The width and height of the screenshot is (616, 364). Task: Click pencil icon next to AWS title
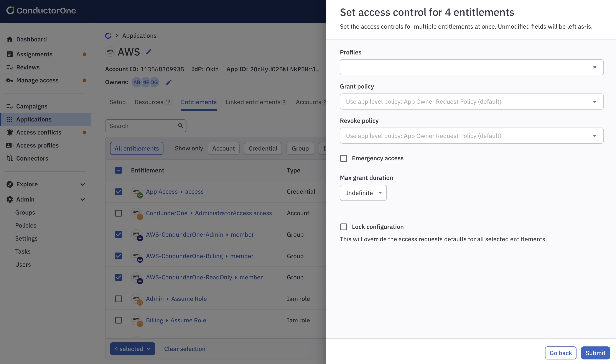pos(148,52)
